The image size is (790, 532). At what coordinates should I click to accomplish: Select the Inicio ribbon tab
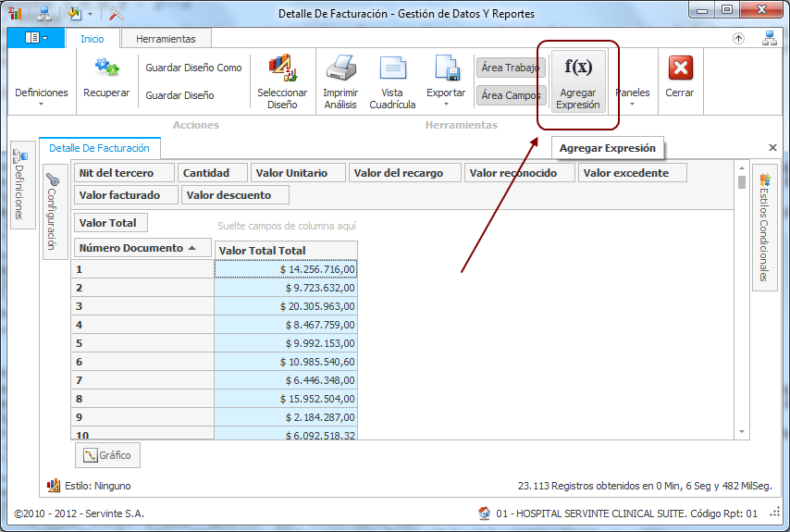click(92, 39)
